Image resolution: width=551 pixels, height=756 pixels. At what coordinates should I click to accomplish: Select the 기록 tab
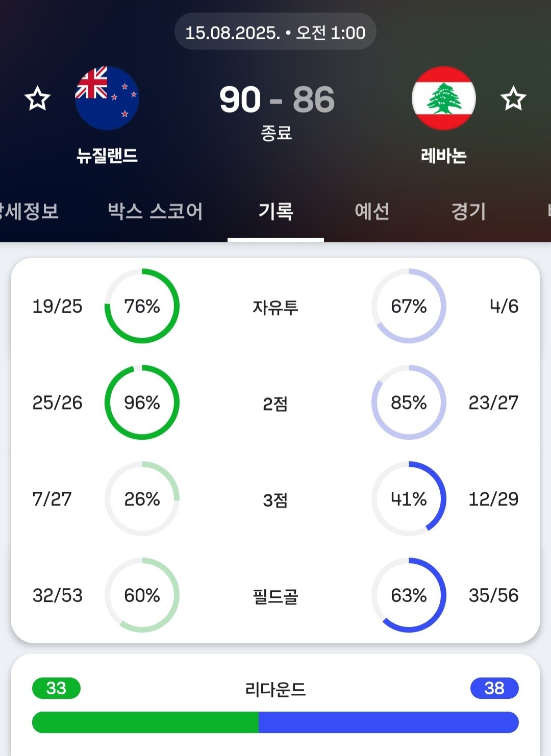point(275,211)
